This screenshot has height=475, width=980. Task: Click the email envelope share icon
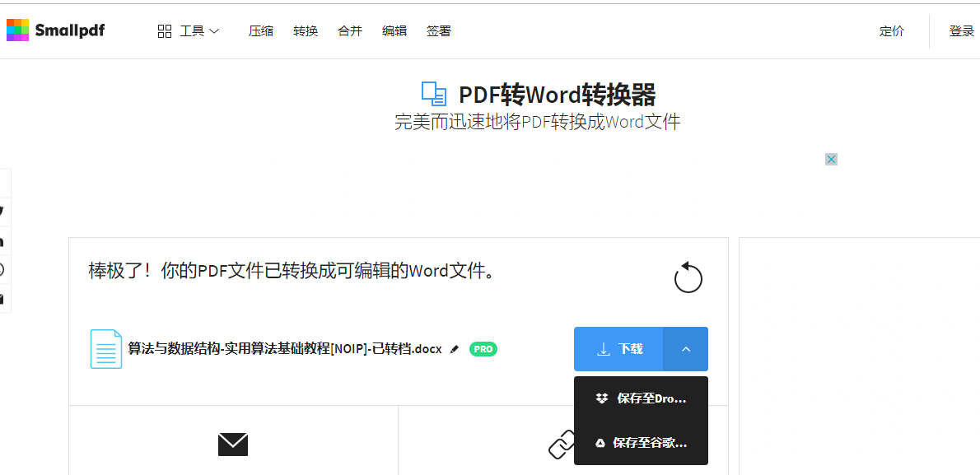tap(233, 445)
